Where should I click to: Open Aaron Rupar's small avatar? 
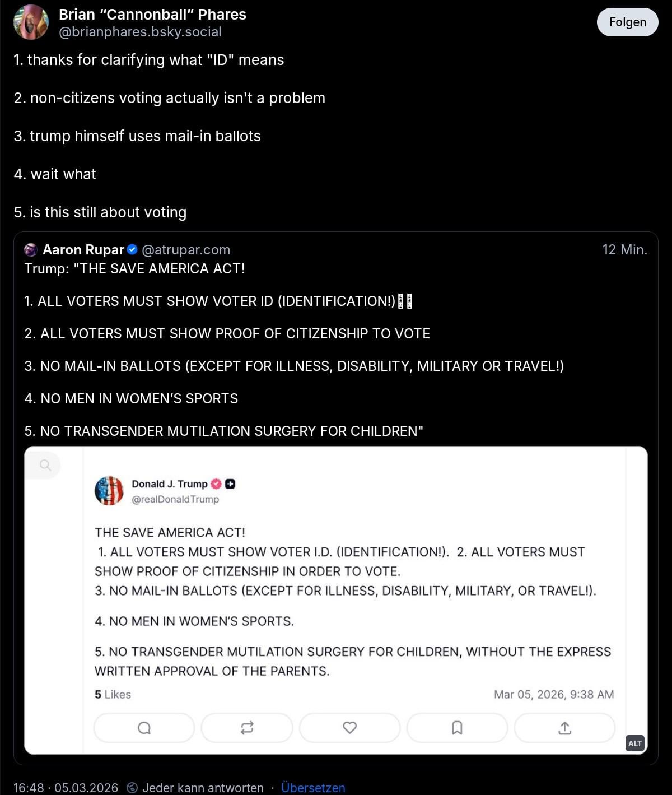[31, 250]
